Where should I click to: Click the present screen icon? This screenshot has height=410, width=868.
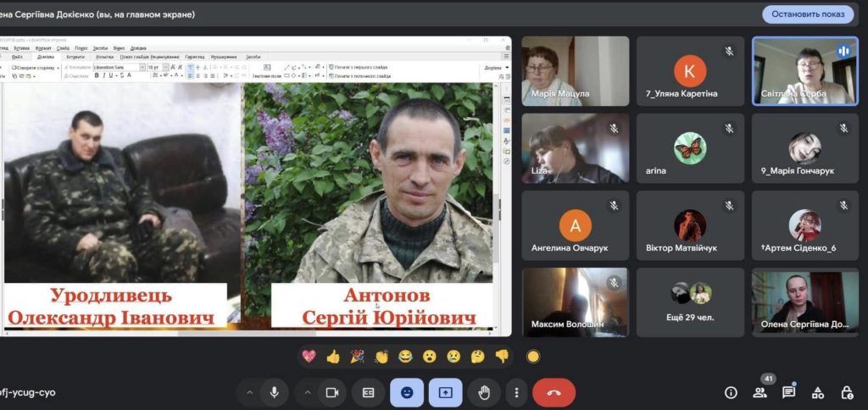(x=445, y=392)
